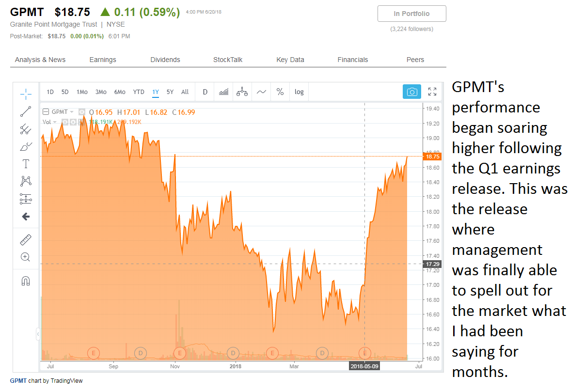Image resolution: width=568 pixels, height=392 pixels.
Task: Set chart range to 5D
Action: coord(65,92)
